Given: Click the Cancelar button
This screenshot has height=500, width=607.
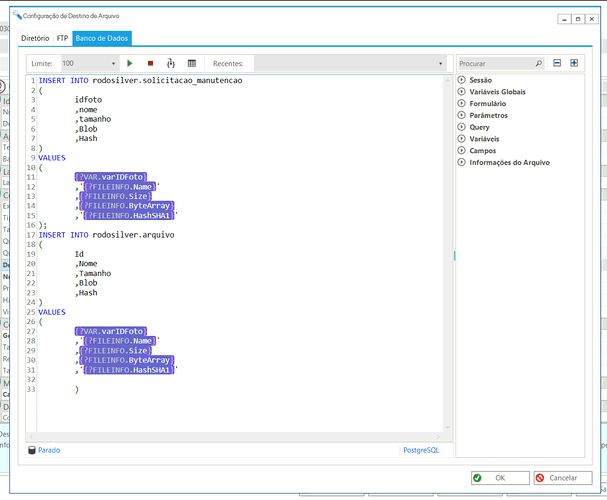Looking at the screenshot, I should click(x=563, y=478).
